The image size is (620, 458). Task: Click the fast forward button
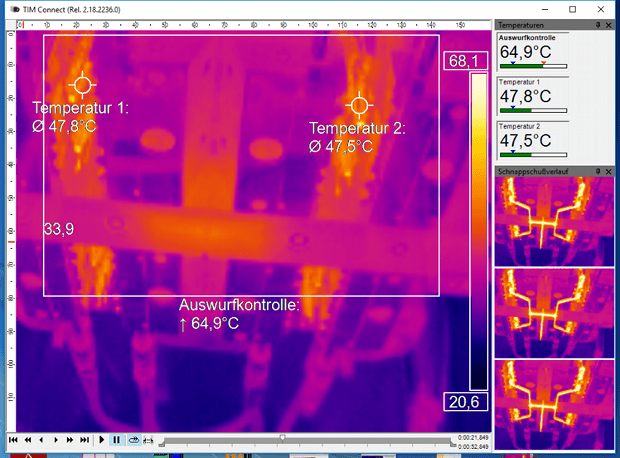tap(70, 440)
